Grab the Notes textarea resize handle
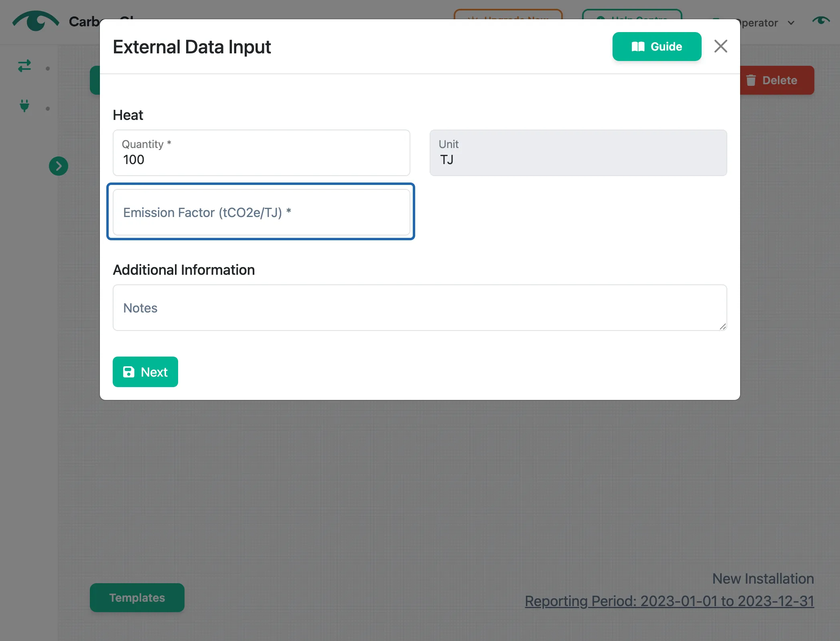The width and height of the screenshot is (840, 641). 722,327
